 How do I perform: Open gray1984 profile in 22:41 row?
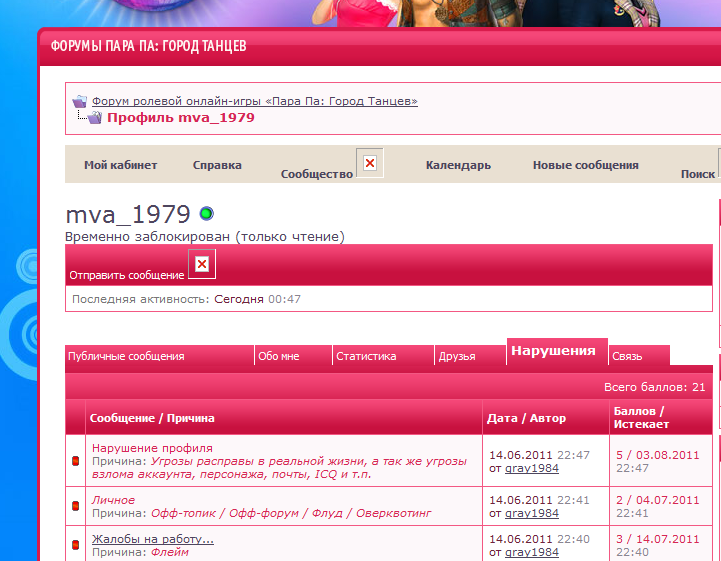pos(532,513)
